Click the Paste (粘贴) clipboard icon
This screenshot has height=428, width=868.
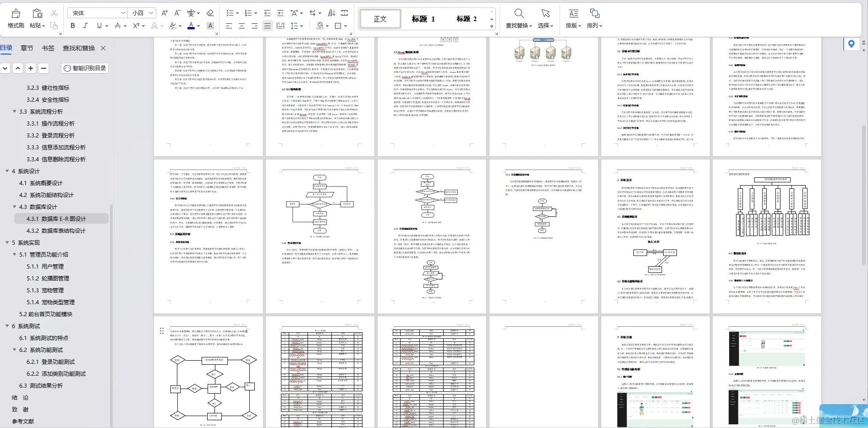point(37,13)
